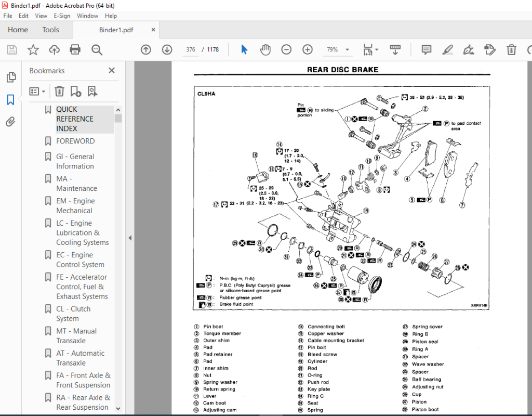Jump to MA - Maintenance bookmark

76,184
